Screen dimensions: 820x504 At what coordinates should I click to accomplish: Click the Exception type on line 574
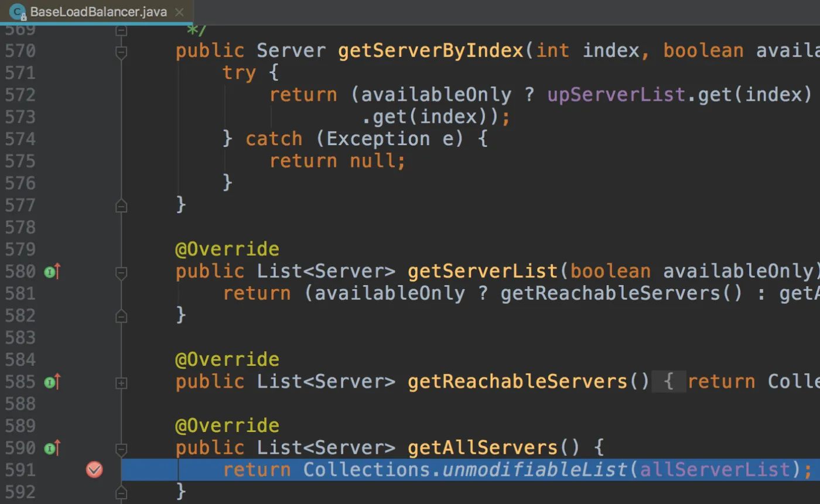point(378,139)
